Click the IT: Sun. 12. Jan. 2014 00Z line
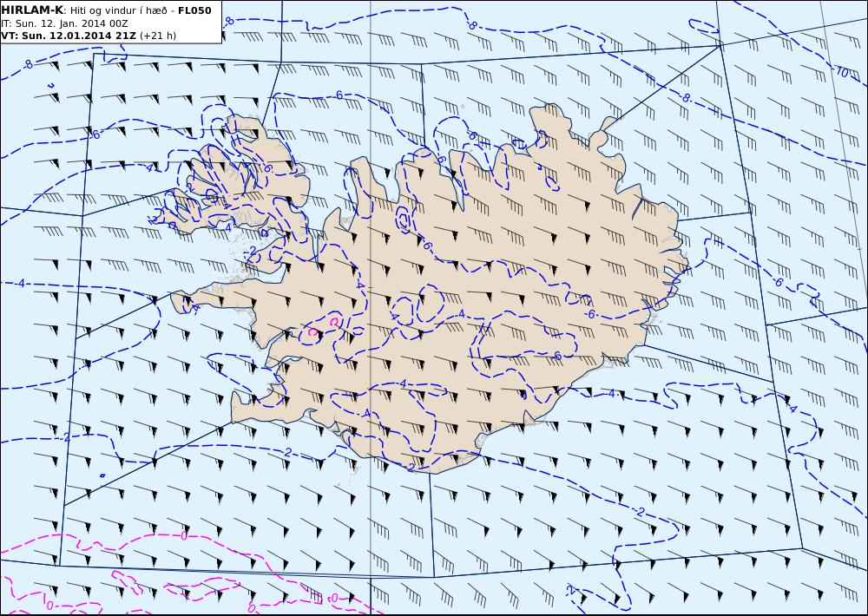Screen dimensions: 868x616 click(65, 23)
